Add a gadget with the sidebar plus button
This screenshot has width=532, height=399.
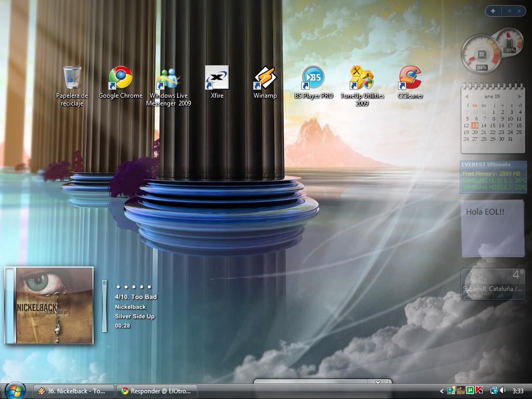(x=493, y=10)
